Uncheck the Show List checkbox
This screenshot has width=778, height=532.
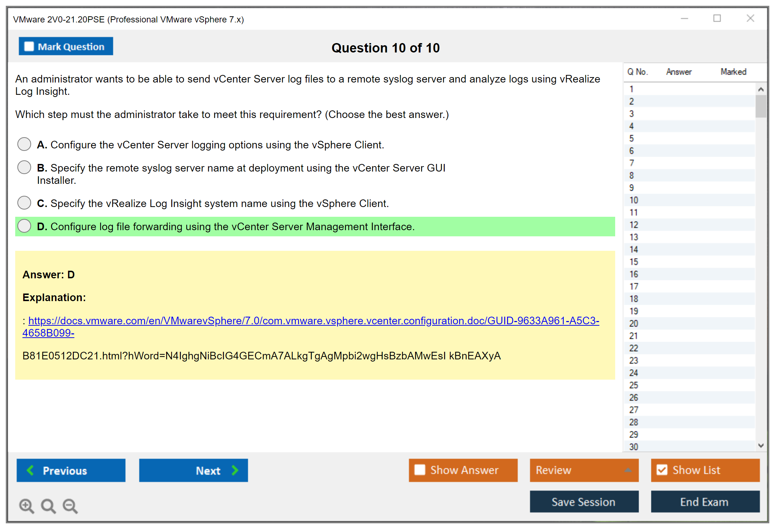click(x=662, y=470)
